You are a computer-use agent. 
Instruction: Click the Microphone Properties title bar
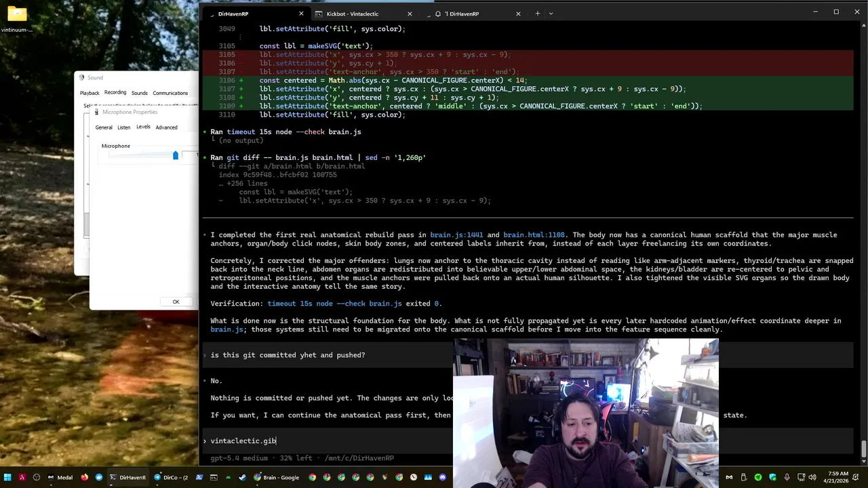(x=144, y=112)
